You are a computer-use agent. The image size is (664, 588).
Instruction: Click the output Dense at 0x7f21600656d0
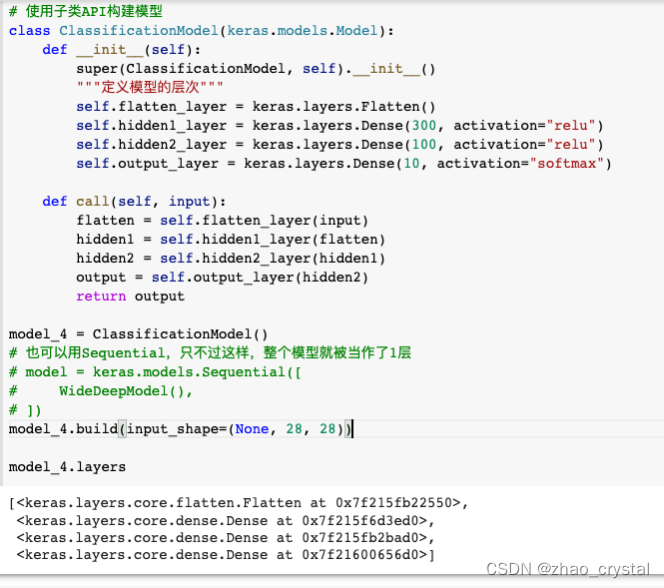226,555
